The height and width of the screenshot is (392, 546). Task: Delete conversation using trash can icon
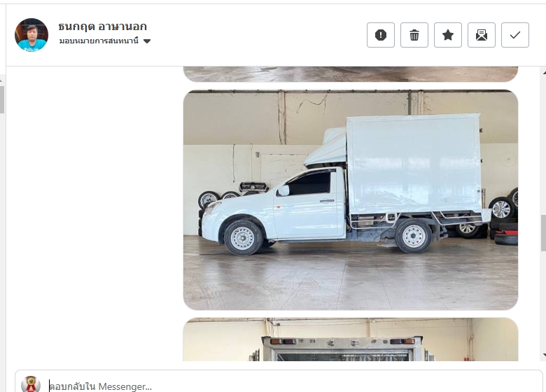[x=414, y=35]
